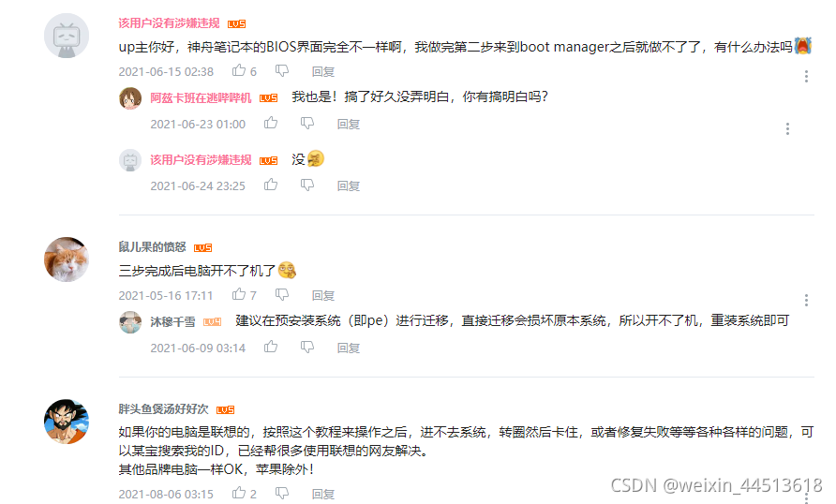Dislike the 神舟笔记本 BIOS comment
Image resolution: width=836 pixels, height=504 pixels.
(282, 71)
